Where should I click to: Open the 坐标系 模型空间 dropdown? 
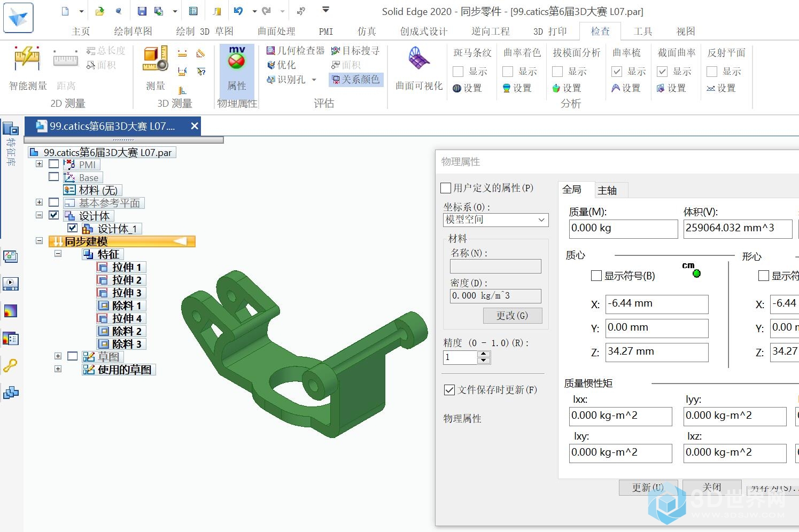point(496,220)
